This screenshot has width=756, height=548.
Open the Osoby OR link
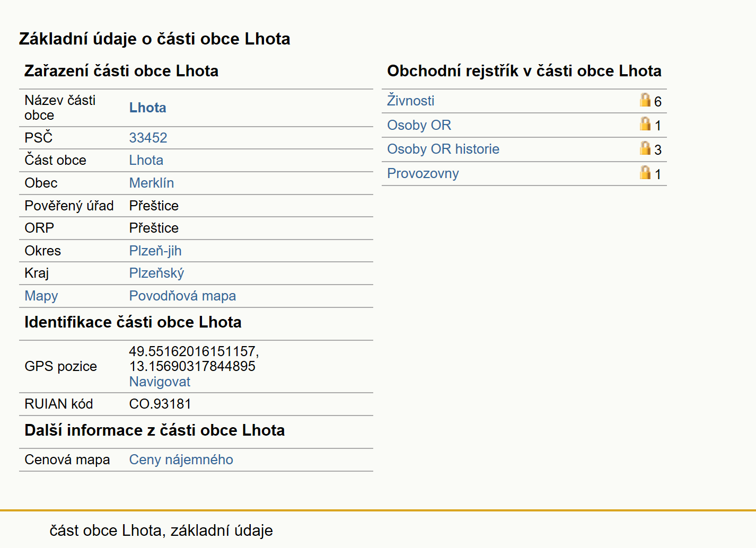pos(419,125)
